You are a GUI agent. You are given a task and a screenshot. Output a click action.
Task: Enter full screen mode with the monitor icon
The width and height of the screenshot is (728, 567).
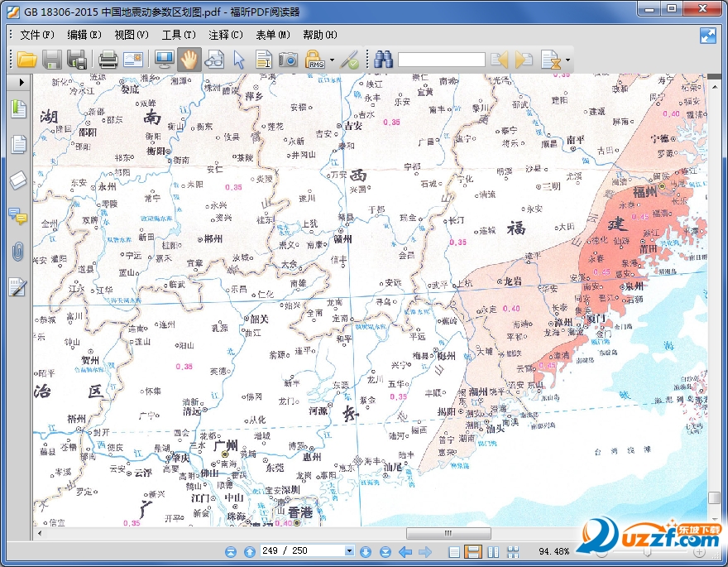(164, 60)
